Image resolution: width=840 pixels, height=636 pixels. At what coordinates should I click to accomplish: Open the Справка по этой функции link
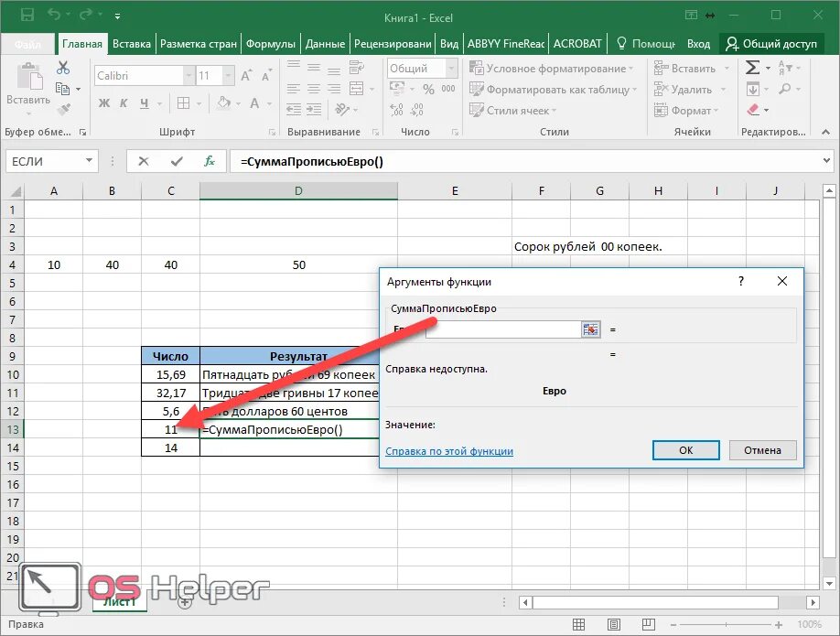[449, 451]
